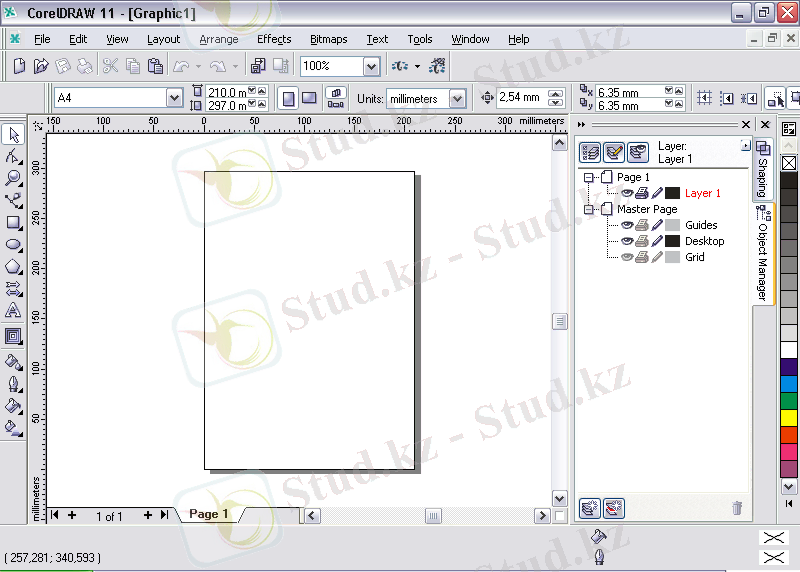This screenshot has height=572, width=800.
Task: Click the yellow color swatch in the palette
Action: (789, 417)
